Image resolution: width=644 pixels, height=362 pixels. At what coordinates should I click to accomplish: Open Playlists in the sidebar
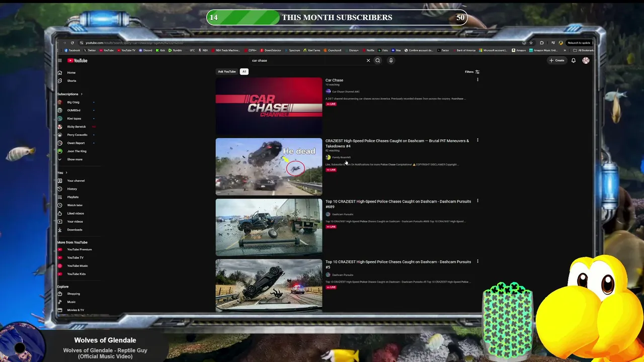point(68,197)
